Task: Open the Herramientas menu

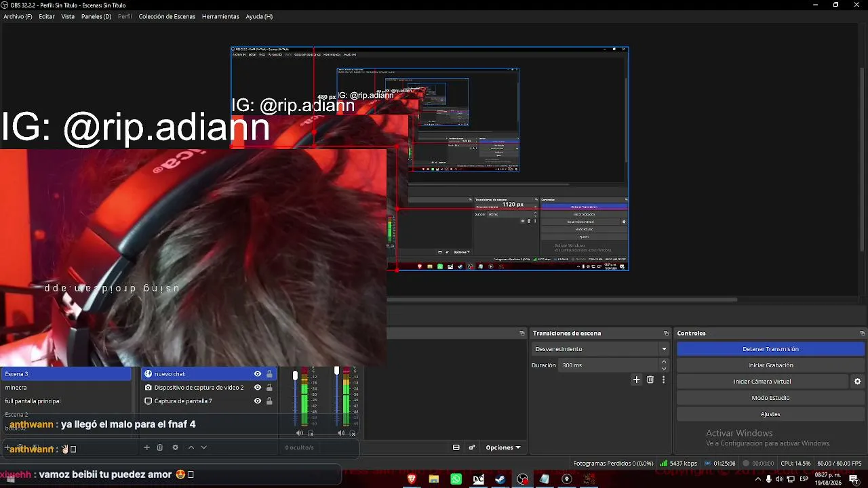Action: tap(220, 16)
